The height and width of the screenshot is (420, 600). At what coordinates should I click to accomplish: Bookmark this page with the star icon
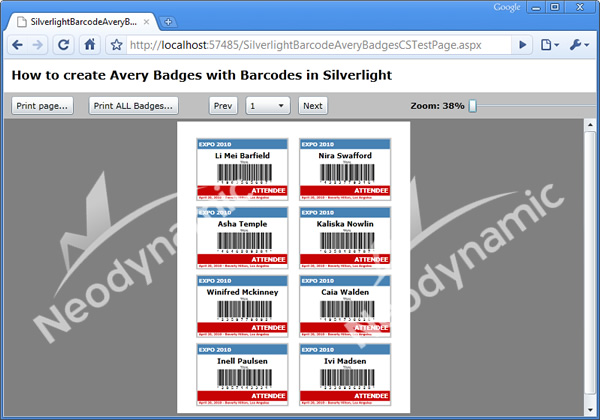pyautogui.click(x=116, y=45)
